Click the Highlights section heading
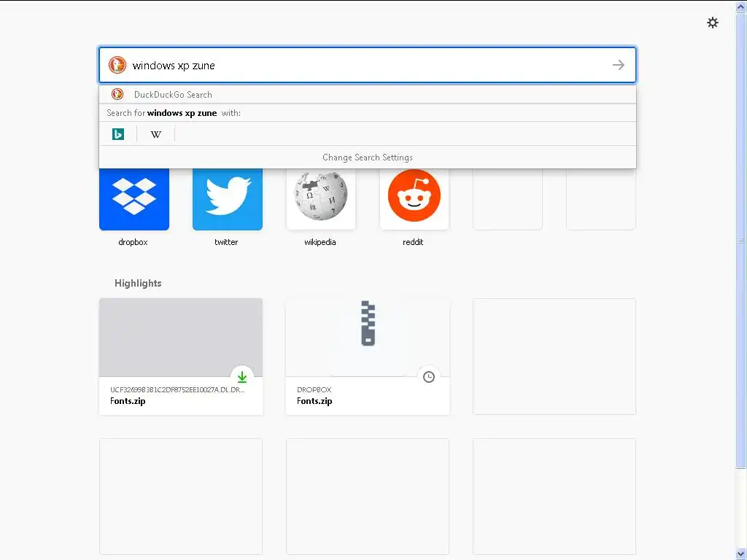 [x=138, y=284]
